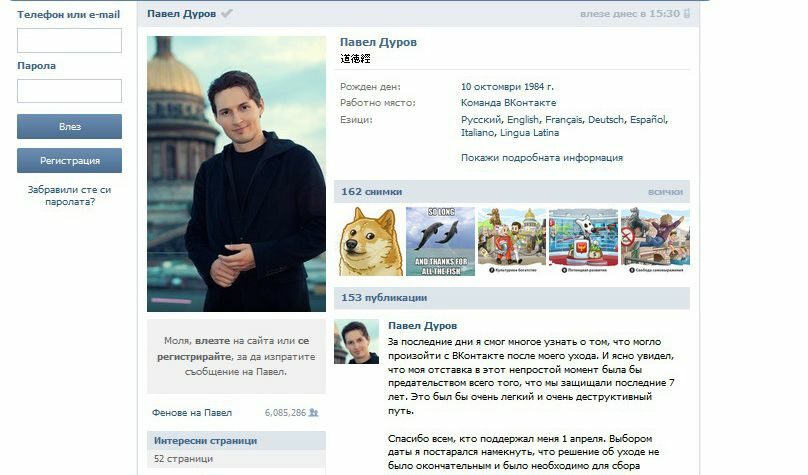Click the Регистрация button
808x475 pixels.
70,160
